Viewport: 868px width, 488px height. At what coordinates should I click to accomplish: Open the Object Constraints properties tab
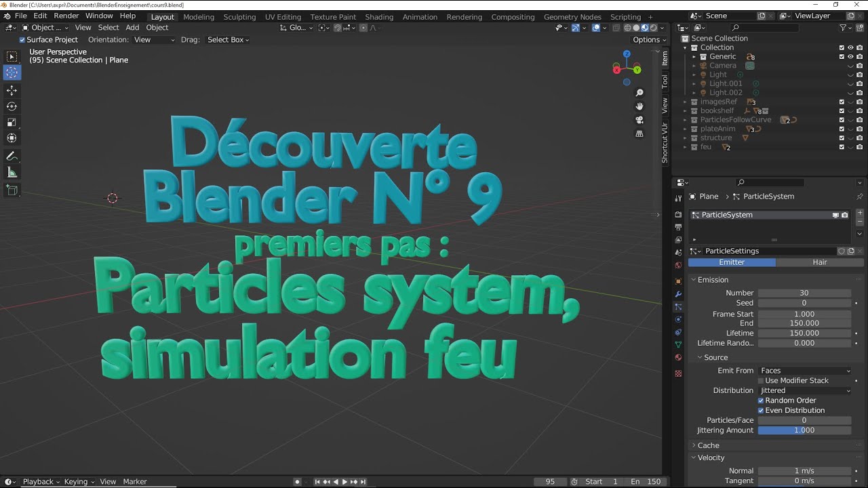click(678, 333)
